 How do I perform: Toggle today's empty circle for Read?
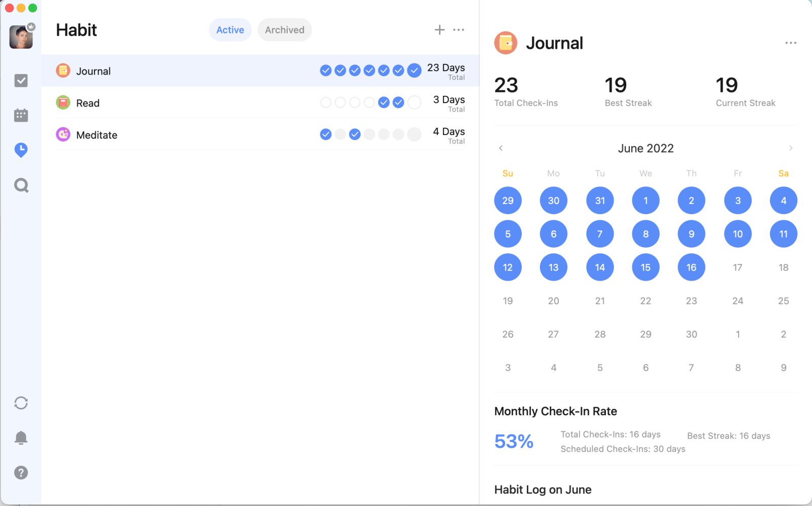pos(415,103)
